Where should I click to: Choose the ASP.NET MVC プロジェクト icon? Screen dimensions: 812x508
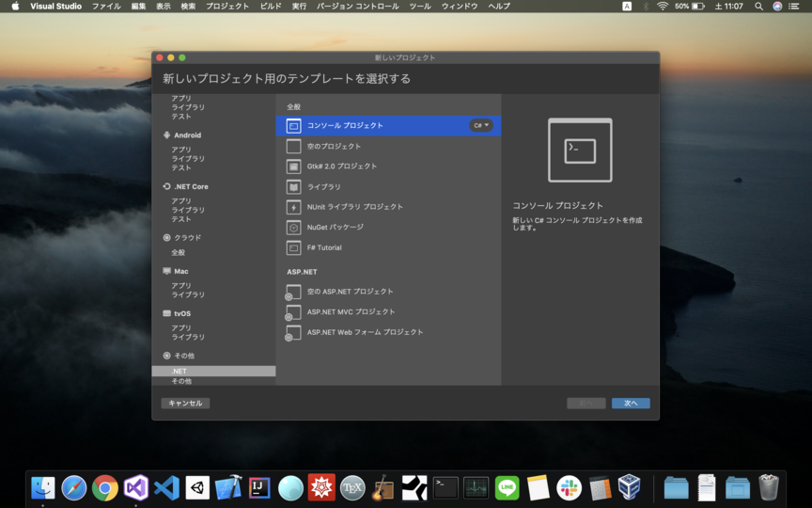(x=292, y=312)
